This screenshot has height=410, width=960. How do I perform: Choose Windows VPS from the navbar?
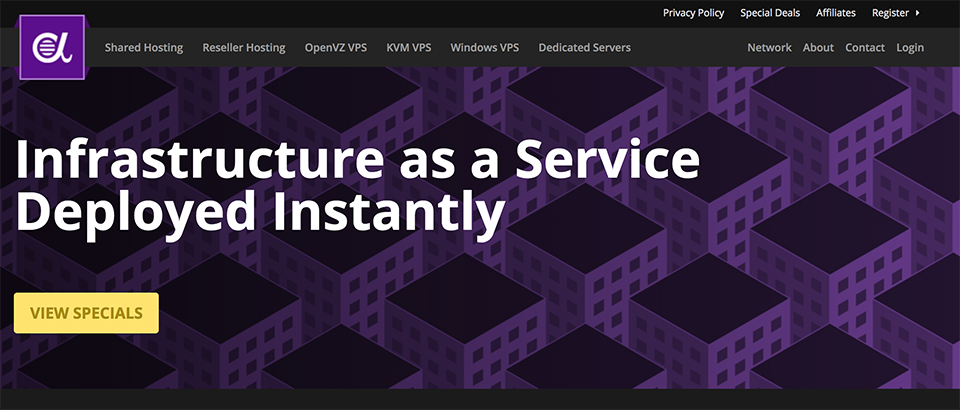pos(484,47)
